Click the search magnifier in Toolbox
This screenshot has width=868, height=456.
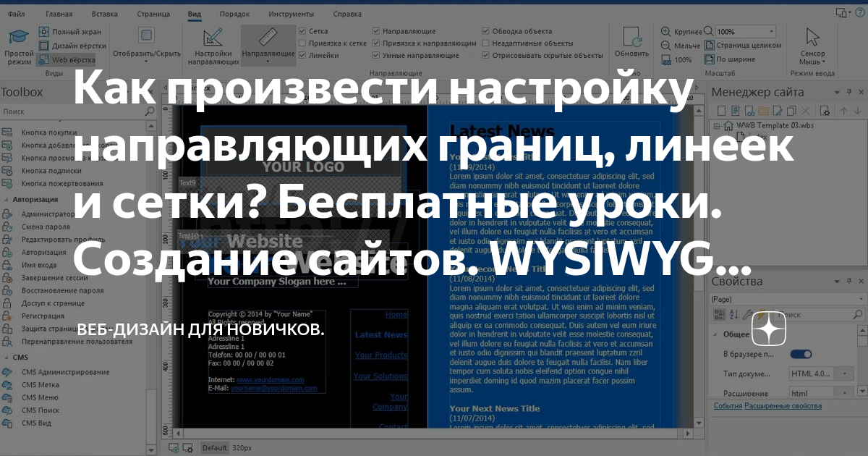150,111
